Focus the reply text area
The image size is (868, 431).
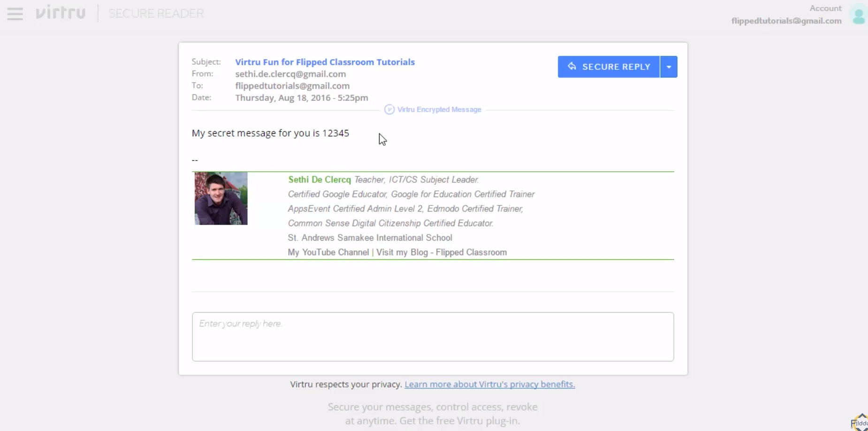tap(433, 337)
